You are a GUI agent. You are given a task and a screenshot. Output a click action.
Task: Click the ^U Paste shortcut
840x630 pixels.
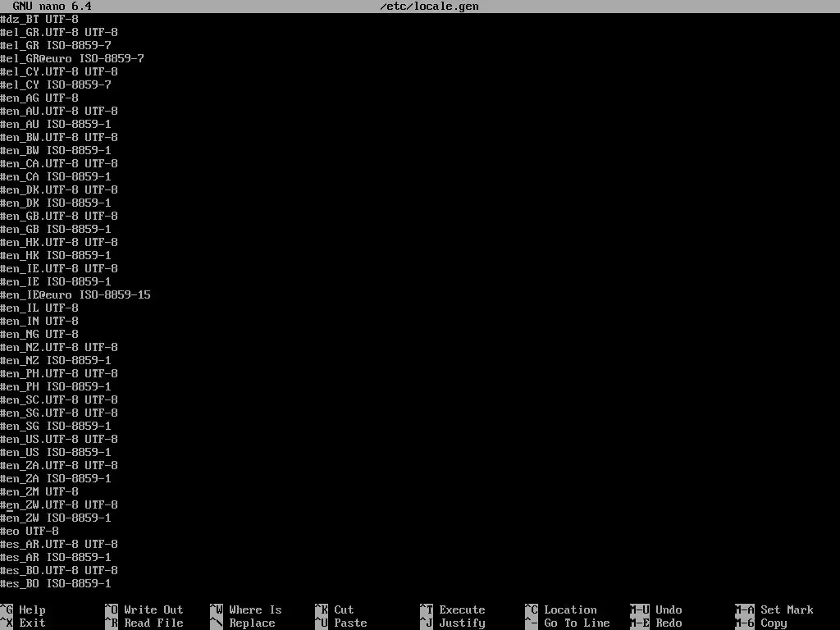(341, 623)
